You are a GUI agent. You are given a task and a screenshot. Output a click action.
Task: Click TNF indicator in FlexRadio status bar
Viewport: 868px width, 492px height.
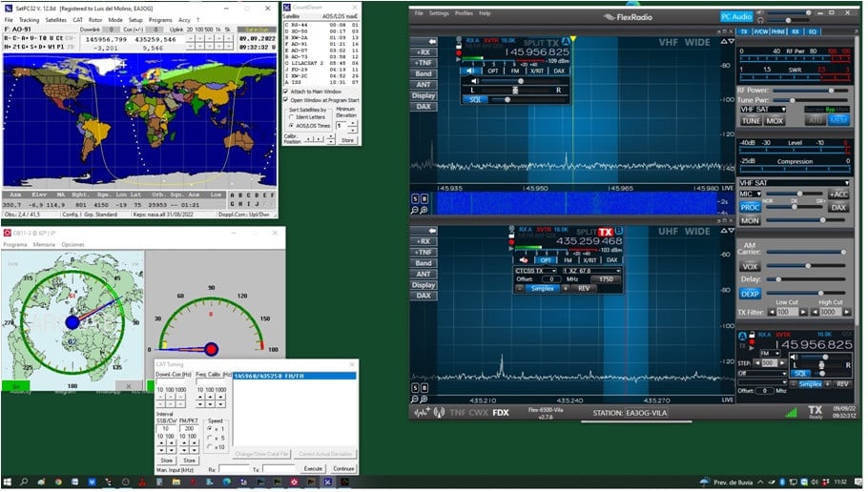pyautogui.click(x=457, y=412)
